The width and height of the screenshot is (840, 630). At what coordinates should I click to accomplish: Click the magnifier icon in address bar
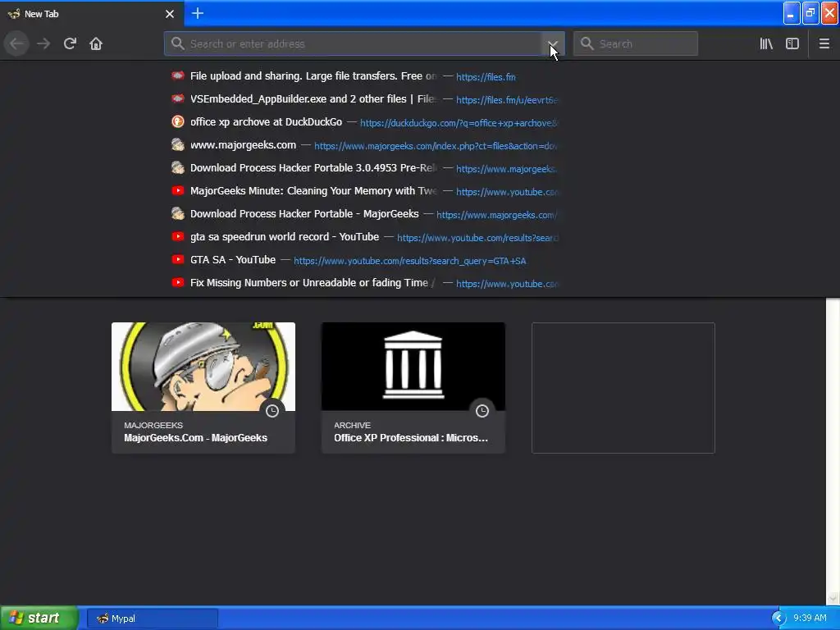click(x=178, y=44)
